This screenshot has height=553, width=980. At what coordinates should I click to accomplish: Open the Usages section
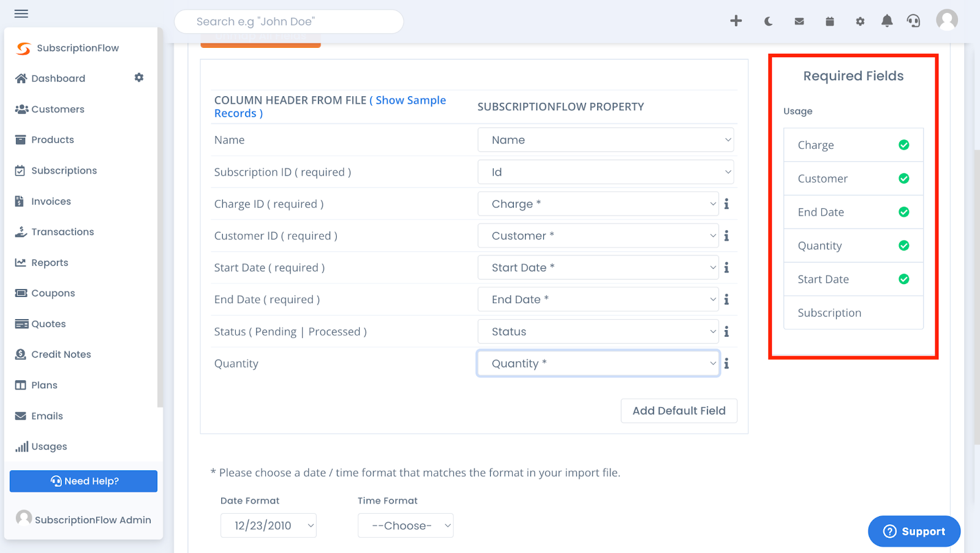click(x=48, y=446)
